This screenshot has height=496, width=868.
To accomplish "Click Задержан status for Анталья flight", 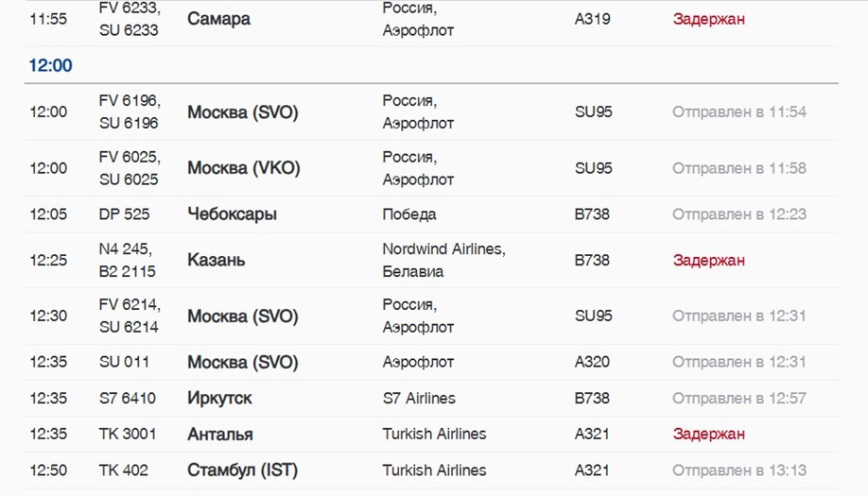I will (x=708, y=434).
